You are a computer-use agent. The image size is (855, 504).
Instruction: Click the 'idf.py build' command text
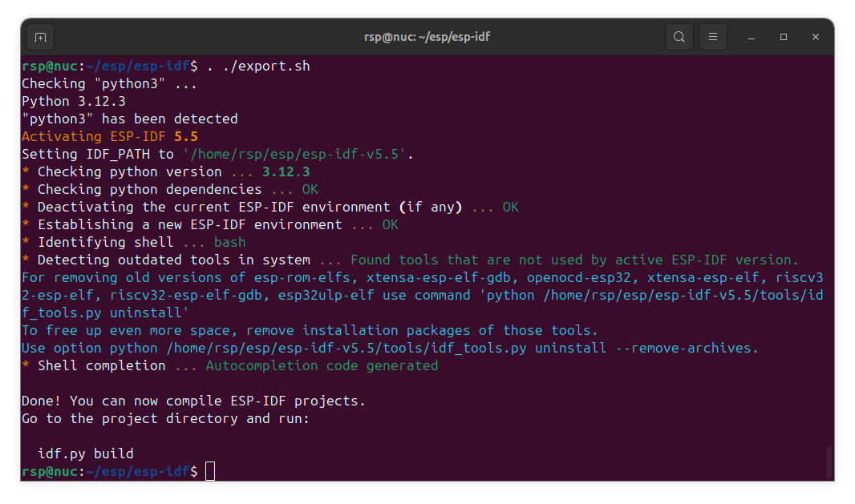[x=86, y=454]
